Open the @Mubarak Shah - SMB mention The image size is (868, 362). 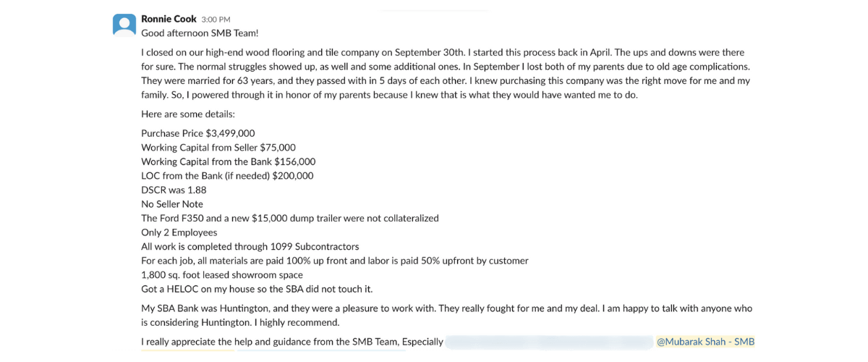(705, 342)
